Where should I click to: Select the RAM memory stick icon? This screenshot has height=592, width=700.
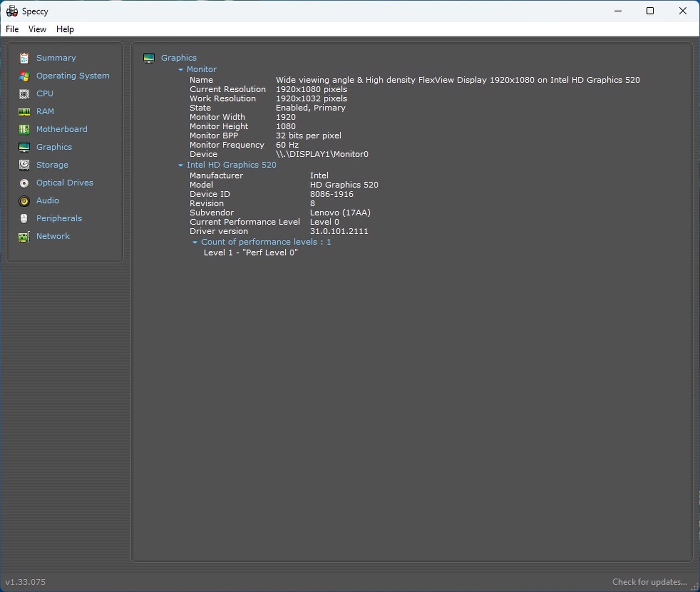(24, 112)
